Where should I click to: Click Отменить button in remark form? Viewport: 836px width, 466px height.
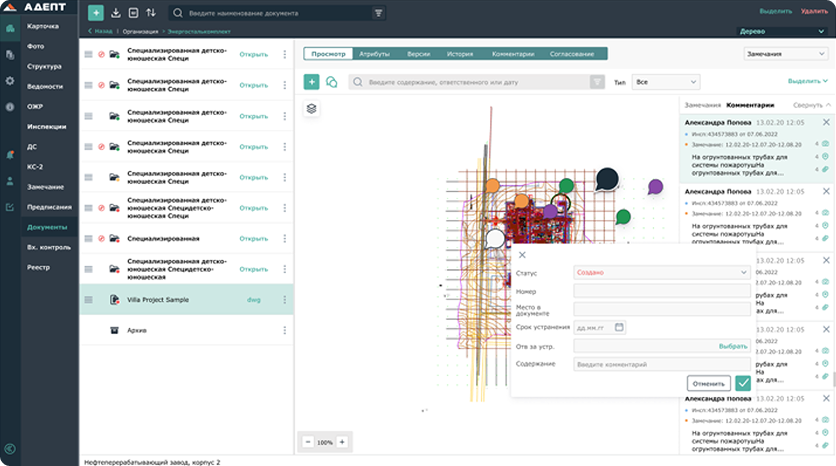[709, 383]
